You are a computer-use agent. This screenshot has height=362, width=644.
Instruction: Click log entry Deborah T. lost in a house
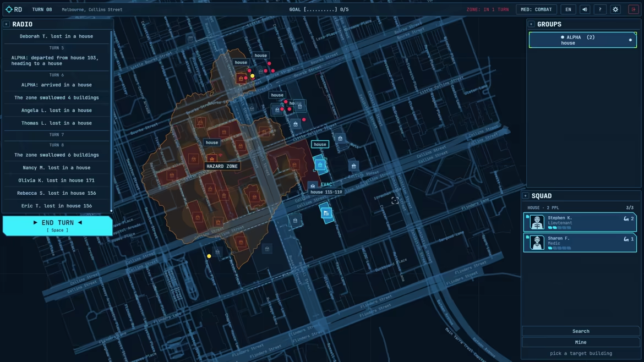[56, 36]
